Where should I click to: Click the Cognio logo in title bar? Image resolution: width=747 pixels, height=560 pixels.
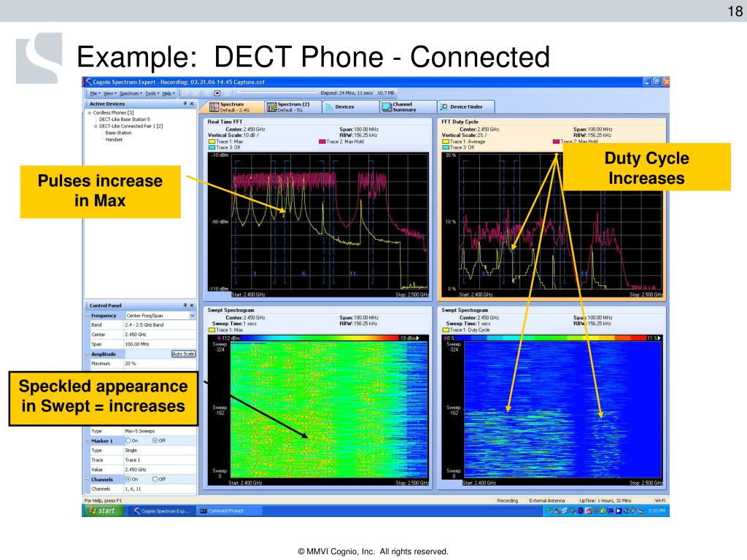tap(88, 82)
